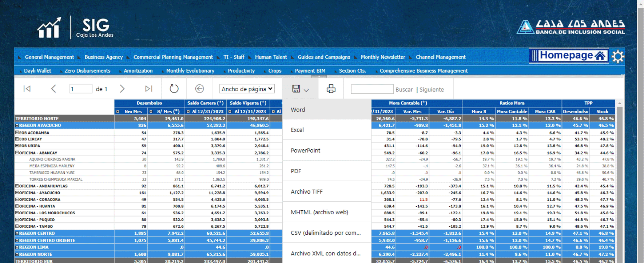
Task: Select page width zoom dropdown
Action: (x=247, y=89)
